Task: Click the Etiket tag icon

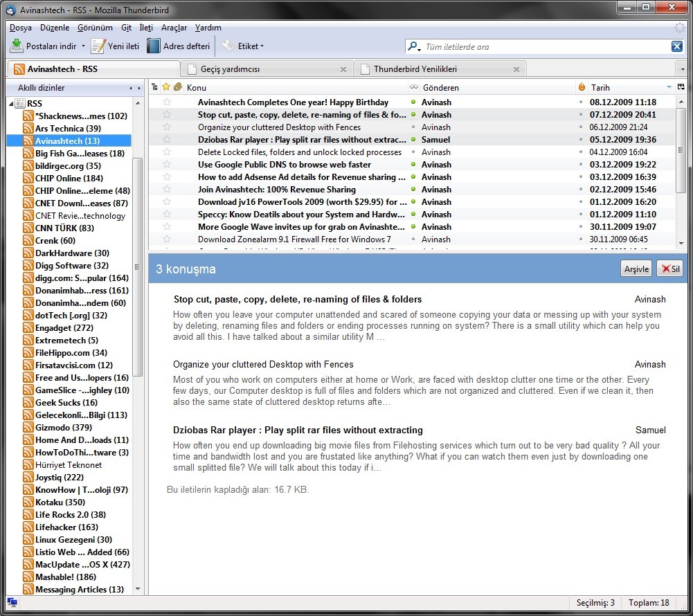Action: click(228, 45)
